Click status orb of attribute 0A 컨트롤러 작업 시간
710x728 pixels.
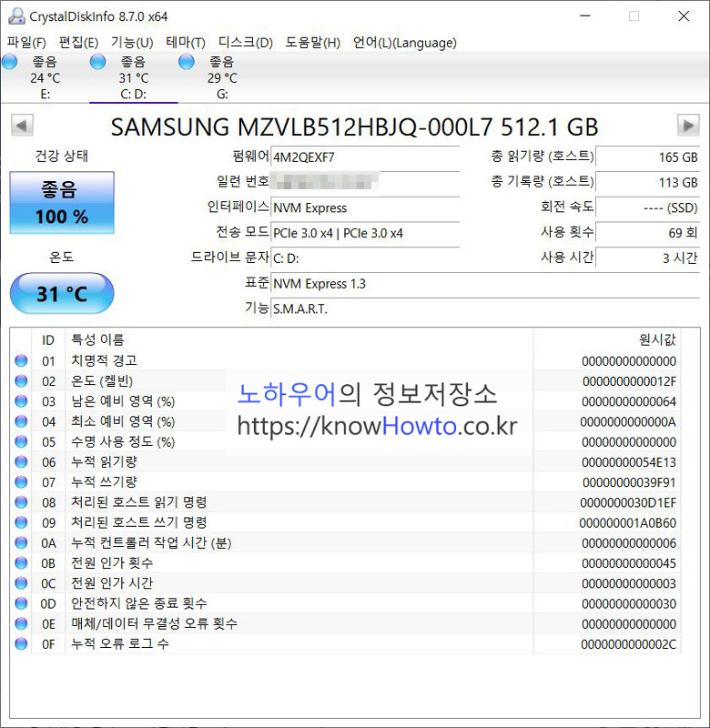pos(21,542)
